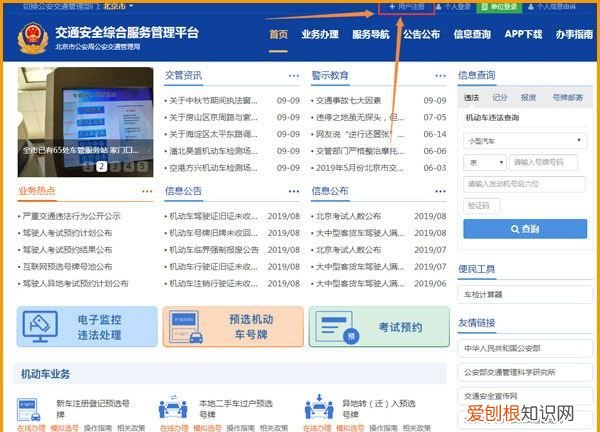Open 中华人民共和国公安部 friendly link
This screenshot has width=600, height=432.
coord(525,349)
